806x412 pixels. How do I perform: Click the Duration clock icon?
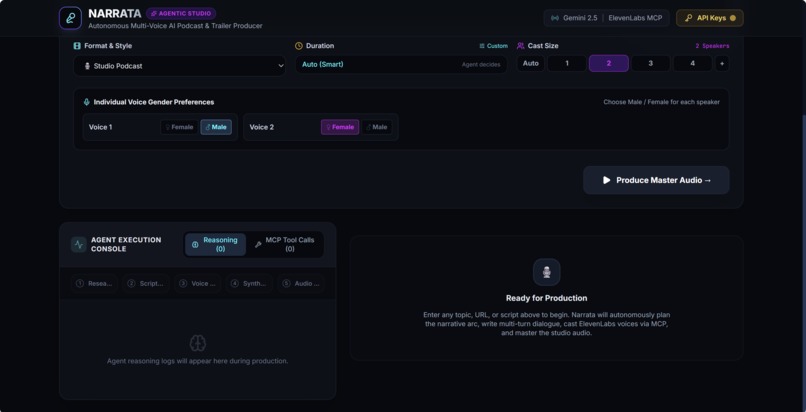pyautogui.click(x=299, y=46)
